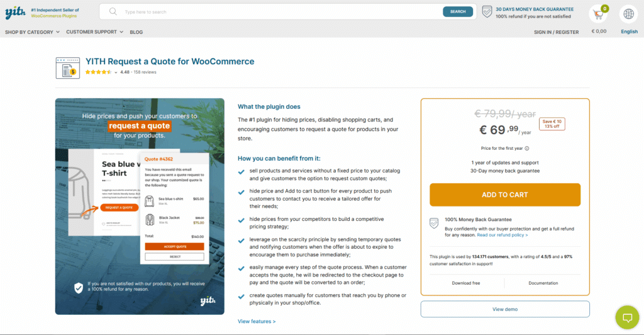Click the YITH logo in header
This screenshot has height=335, width=644.
coord(15,12)
